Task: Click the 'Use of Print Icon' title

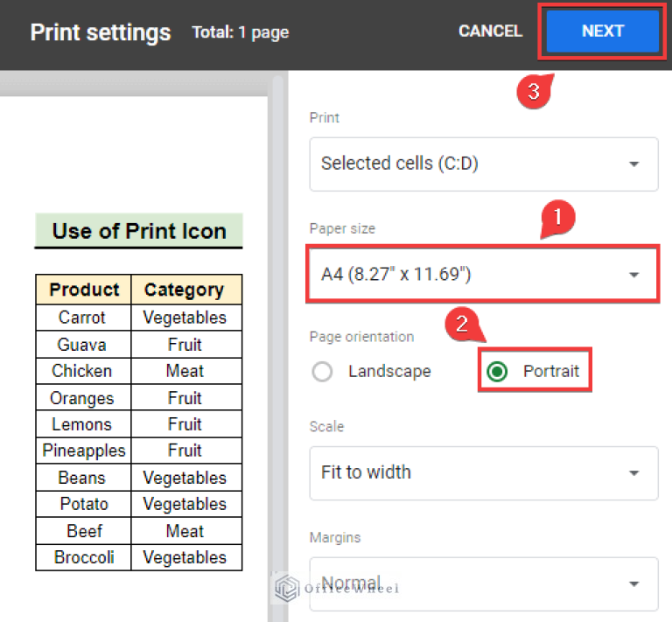Action: pyautogui.click(x=138, y=232)
